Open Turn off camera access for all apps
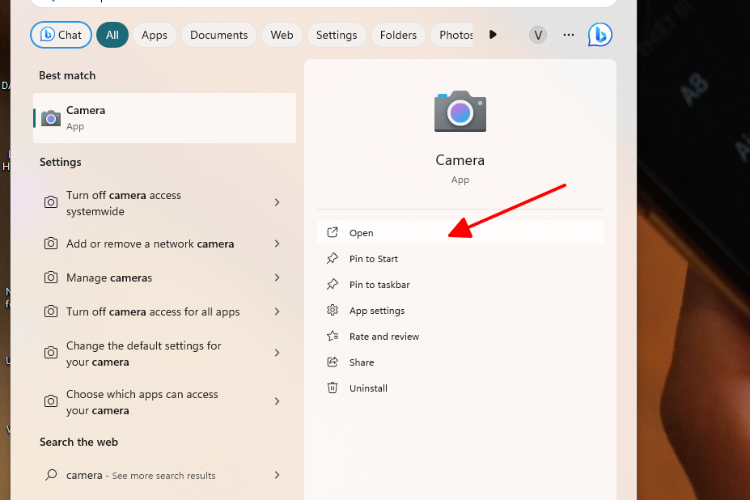 click(x=165, y=311)
